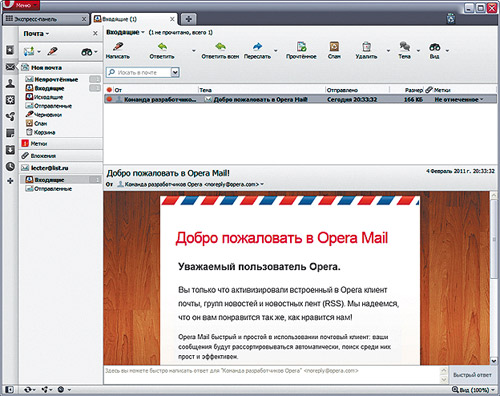Select Моя почта section header
500x396 pixels.
[x=61, y=68]
